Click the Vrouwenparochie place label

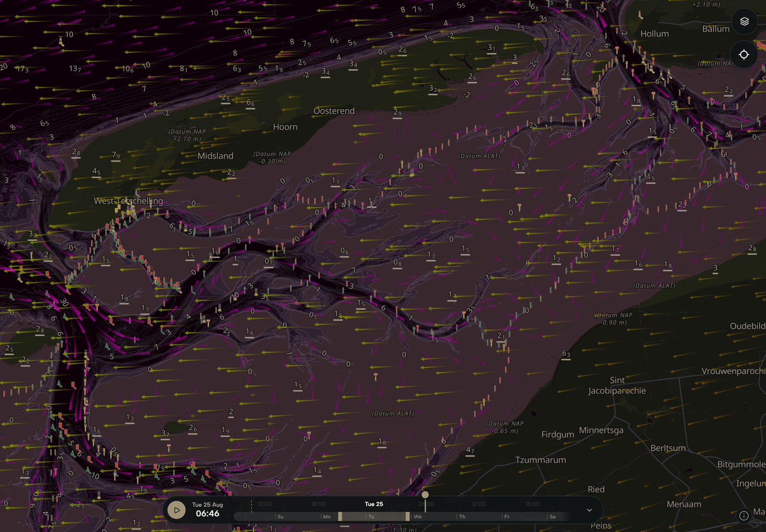tap(733, 371)
